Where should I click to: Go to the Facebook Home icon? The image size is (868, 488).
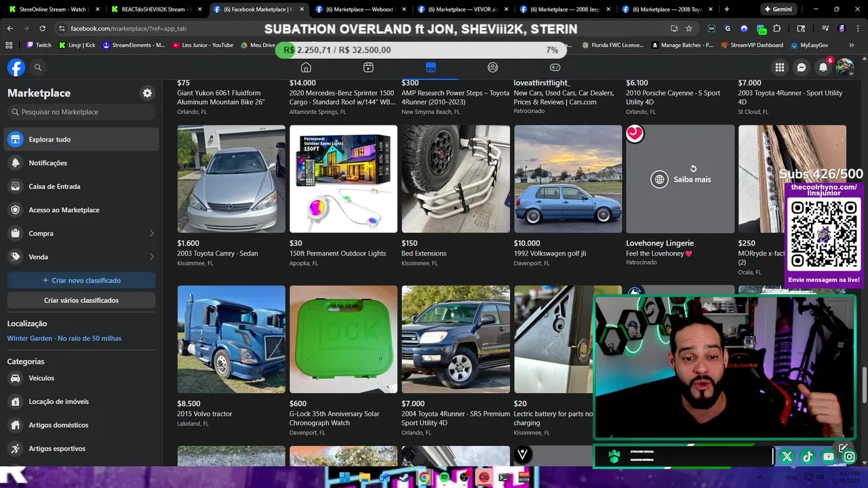(x=306, y=67)
